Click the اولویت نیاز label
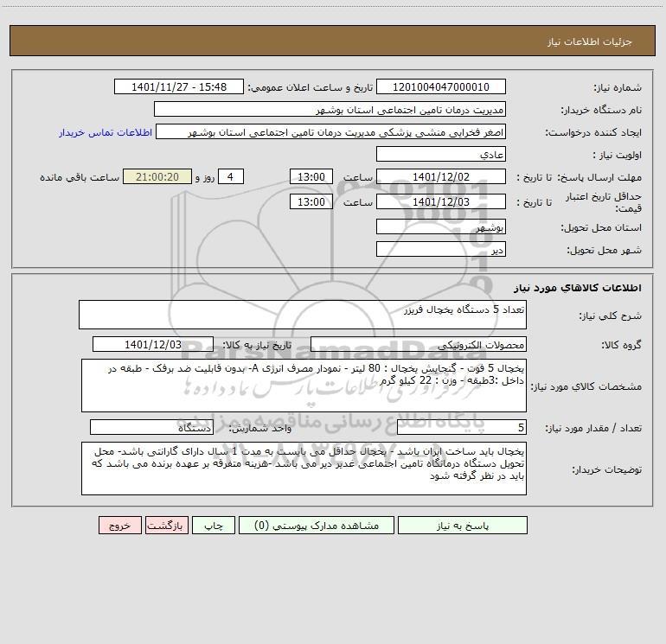Image resolution: width=666 pixels, height=644 pixels. point(618,156)
